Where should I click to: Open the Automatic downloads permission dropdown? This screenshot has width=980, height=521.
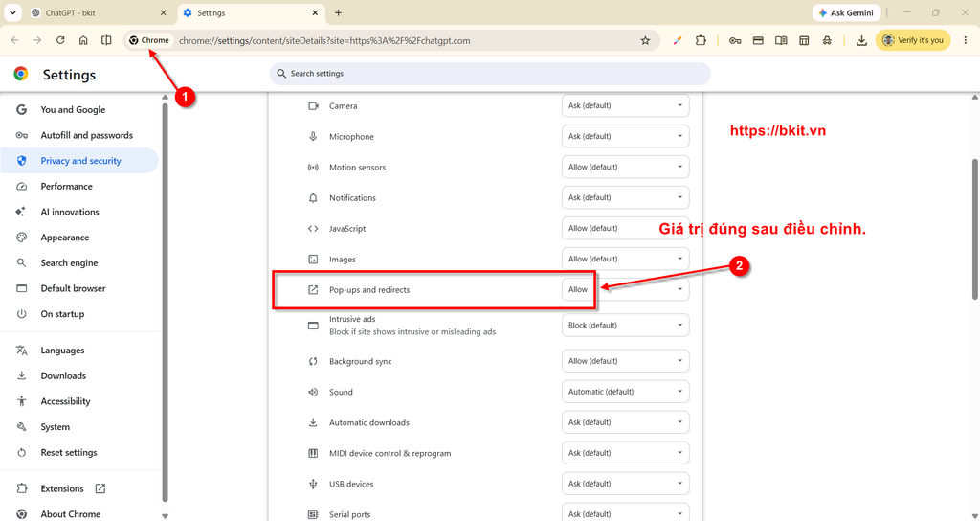coord(626,422)
